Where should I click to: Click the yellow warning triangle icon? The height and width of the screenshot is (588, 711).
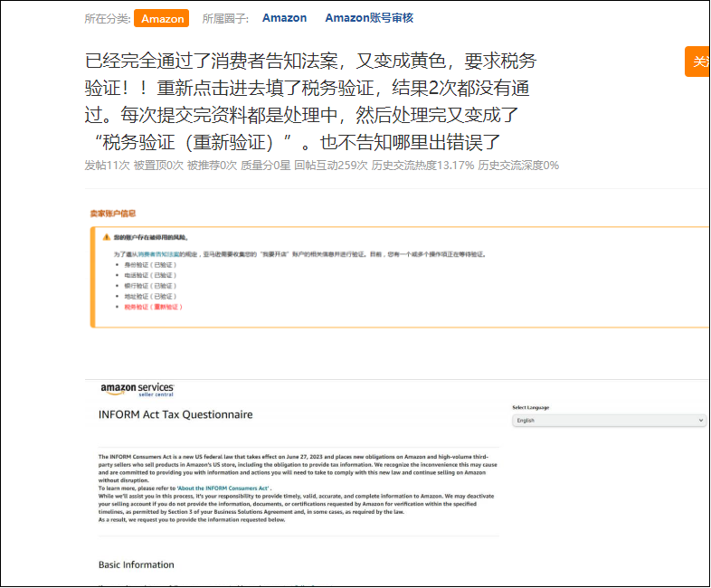pos(107,237)
